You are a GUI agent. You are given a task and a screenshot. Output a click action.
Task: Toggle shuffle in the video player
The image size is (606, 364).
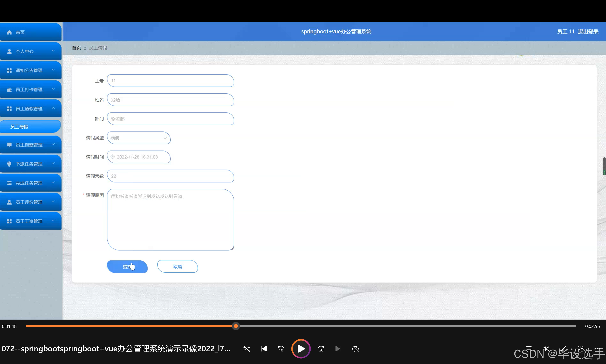tap(247, 349)
